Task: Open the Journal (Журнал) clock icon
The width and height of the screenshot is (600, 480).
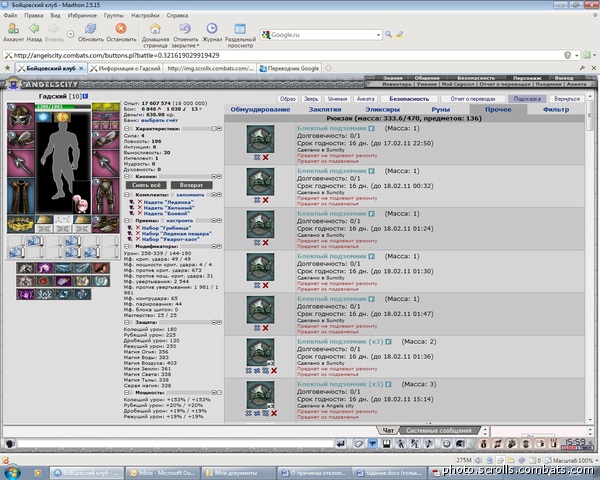Action: click(212, 28)
